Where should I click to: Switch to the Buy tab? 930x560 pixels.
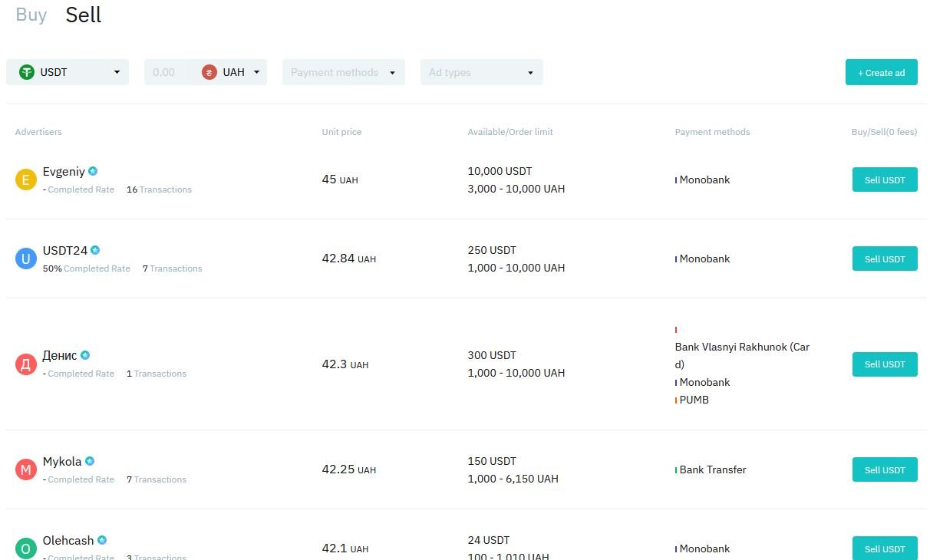coord(31,15)
